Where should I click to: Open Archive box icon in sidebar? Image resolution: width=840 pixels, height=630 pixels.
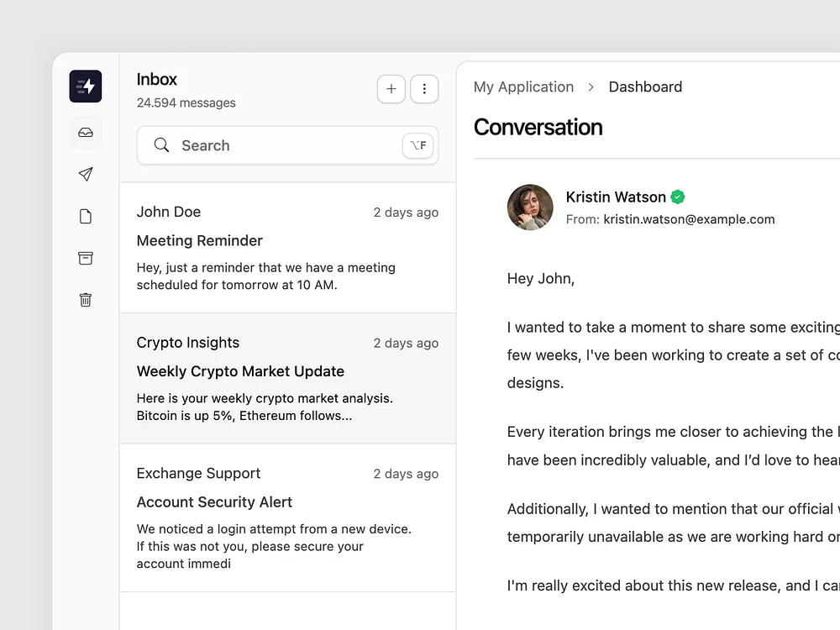(x=86, y=258)
